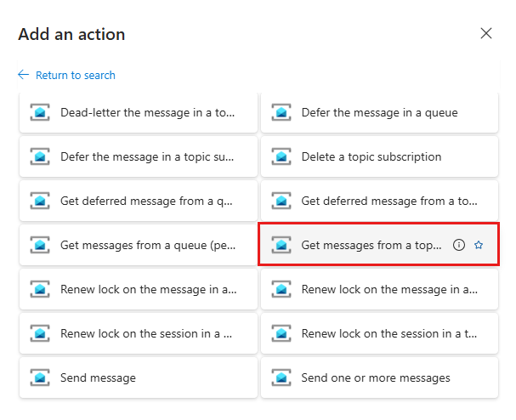Click icon for Dead-letter the message action
The height and width of the screenshot is (420, 516).
40,112
